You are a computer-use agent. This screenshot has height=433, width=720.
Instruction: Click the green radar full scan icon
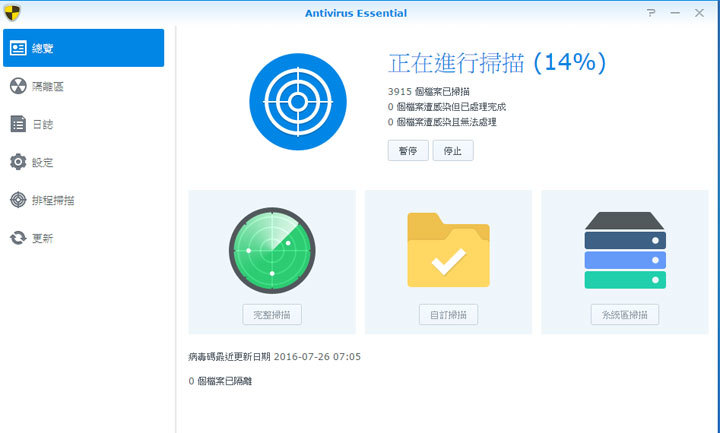pyautogui.click(x=272, y=251)
